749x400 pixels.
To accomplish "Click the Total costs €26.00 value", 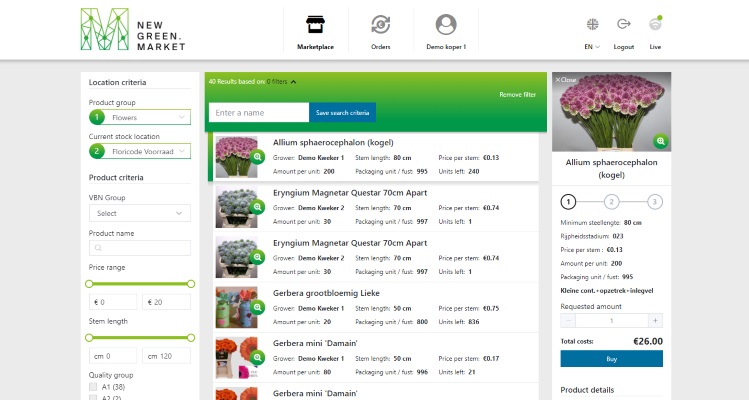I will point(648,341).
